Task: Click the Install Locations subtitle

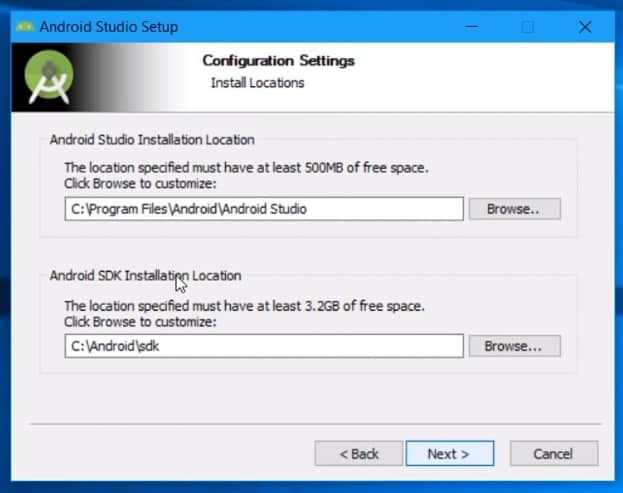Action: click(x=257, y=83)
